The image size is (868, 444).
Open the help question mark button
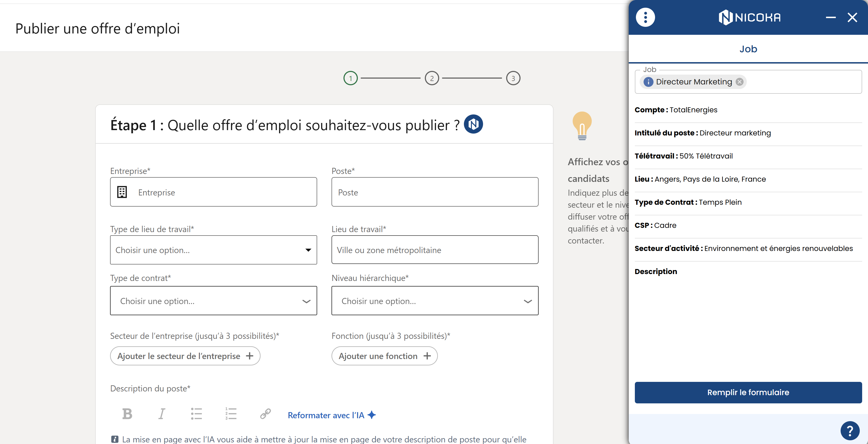[x=850, y=430]
